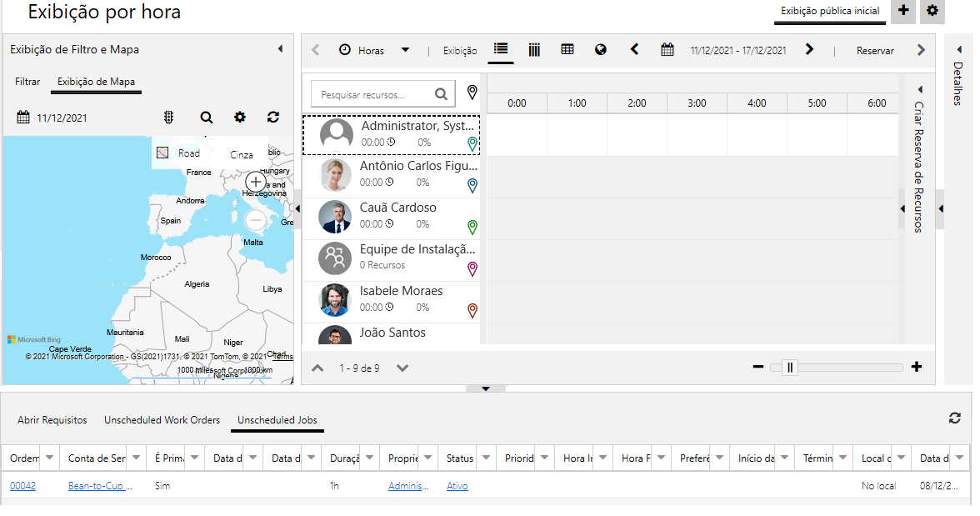Open Proprie column filter dropdown
Screen dimensions: 980x516
(427, 458)
